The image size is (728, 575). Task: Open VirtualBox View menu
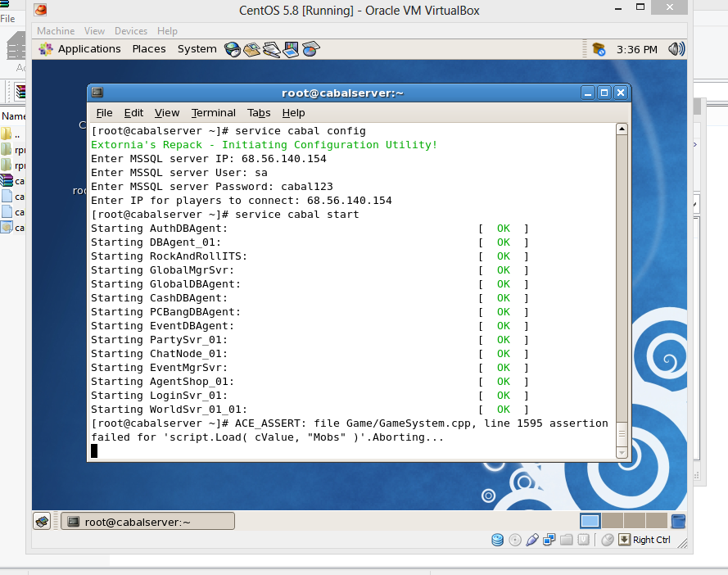(94, 30)
